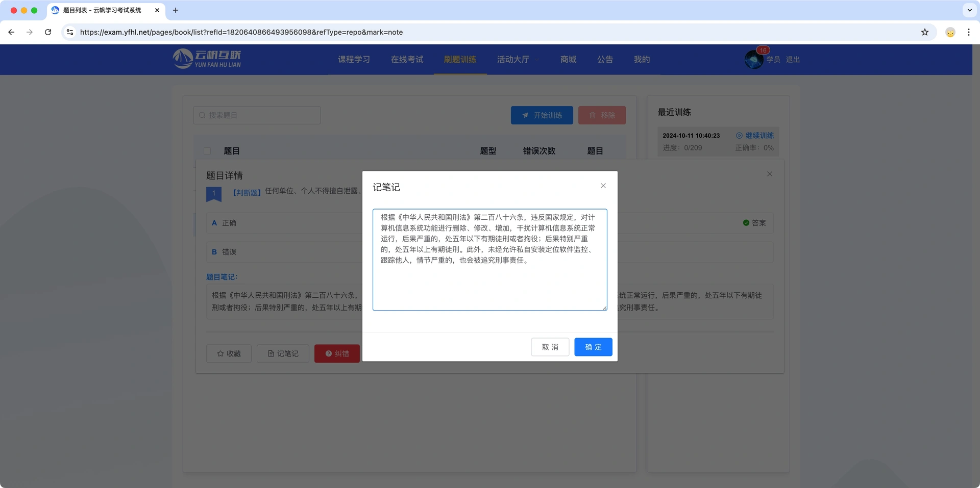Bookmark page with star icon
The height and width of the screenshot is (488, 980).
tap(925, 32)
